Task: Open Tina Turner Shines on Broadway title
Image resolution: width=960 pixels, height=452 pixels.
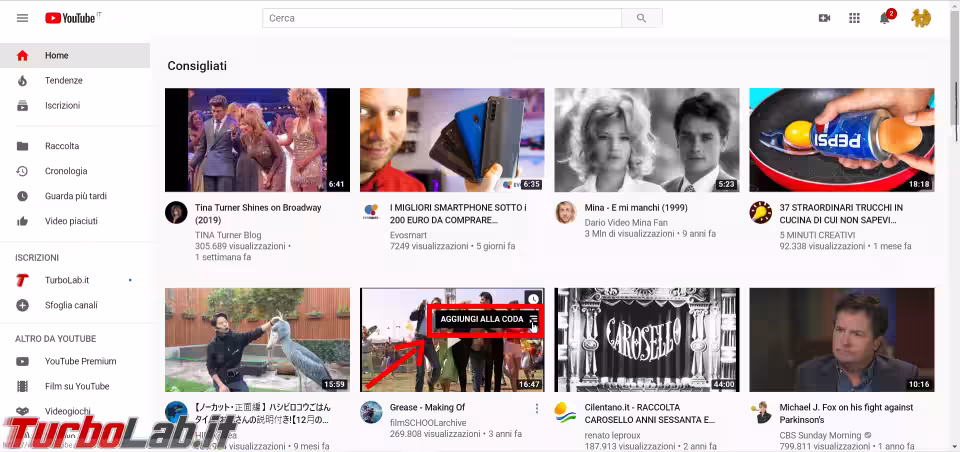Action: (258, 214)
